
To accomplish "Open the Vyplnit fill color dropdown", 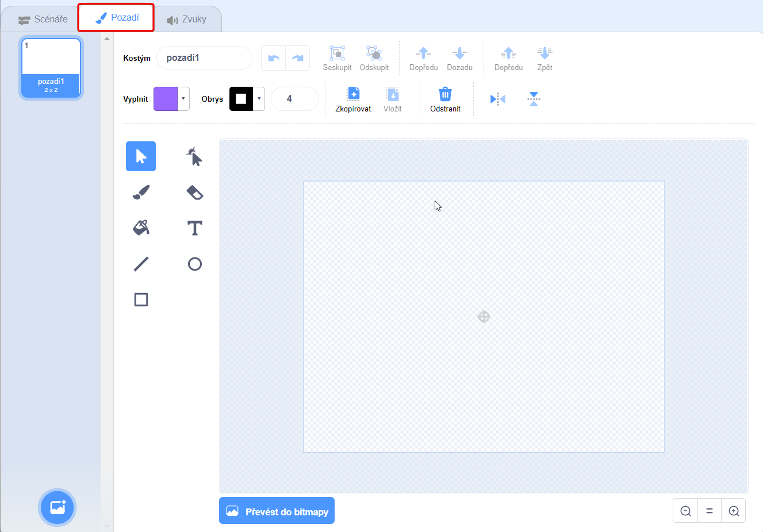I will pyautogui.click(x=171, y=99).
